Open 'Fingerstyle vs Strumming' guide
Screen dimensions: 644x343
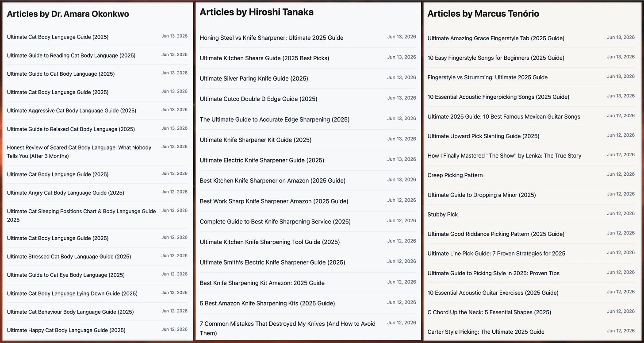coord(487,77)
